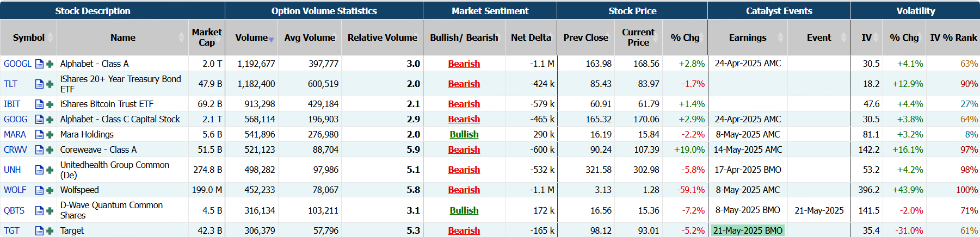
Task: Open the document icon for QBTS
Action: 39,211
